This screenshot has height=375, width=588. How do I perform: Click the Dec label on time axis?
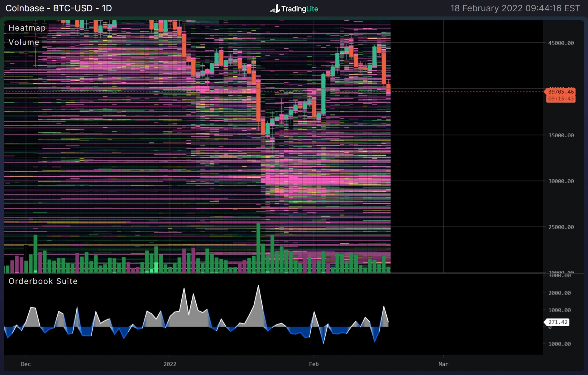(x=26, y=364)
